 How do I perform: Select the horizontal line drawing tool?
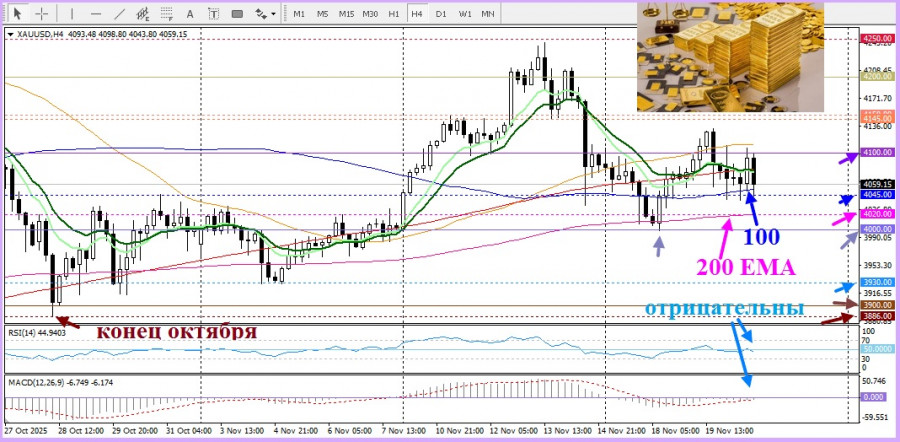point(96,13)
